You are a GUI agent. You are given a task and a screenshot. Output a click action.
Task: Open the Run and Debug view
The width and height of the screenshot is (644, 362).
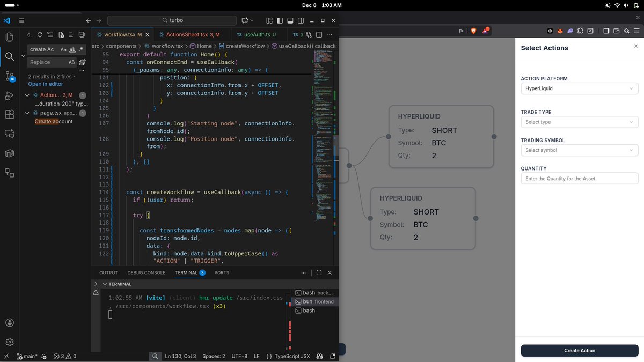(x=9, y=95)
